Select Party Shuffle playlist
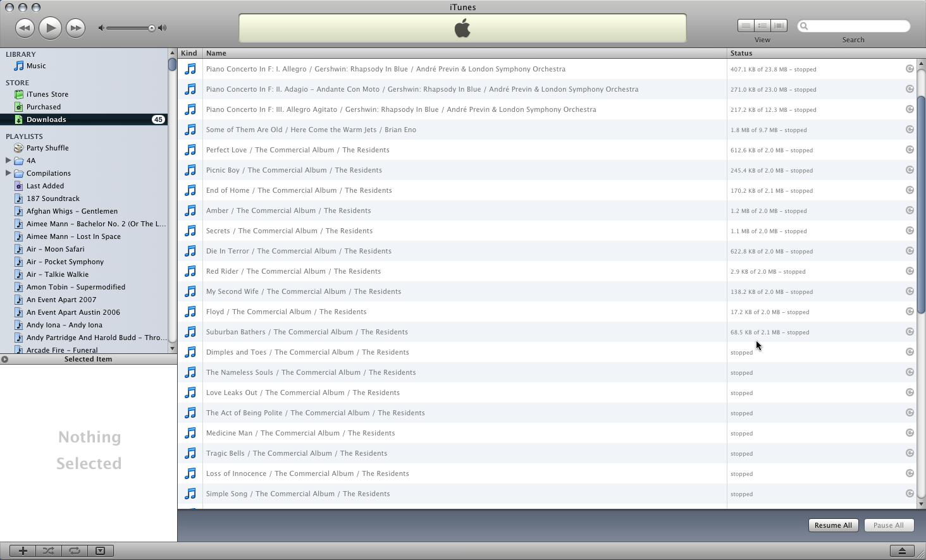Viewport: 926px width, 560px height. coord(47,148)
